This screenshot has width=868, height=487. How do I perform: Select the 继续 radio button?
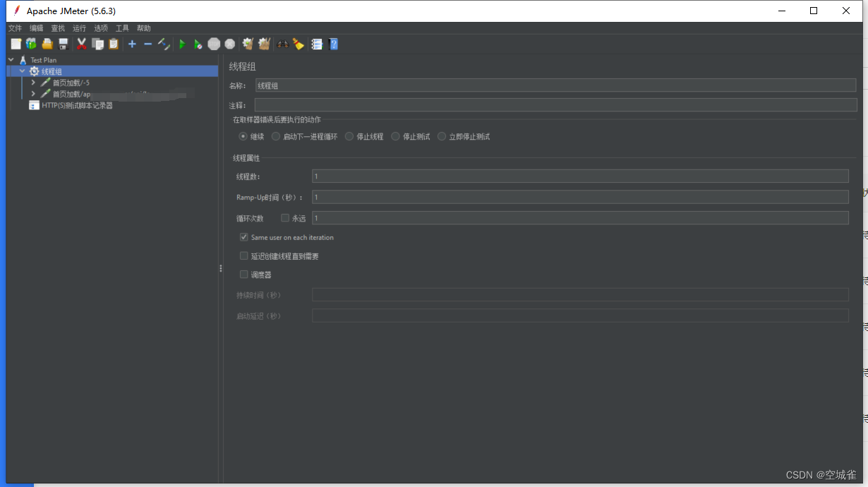243,136
